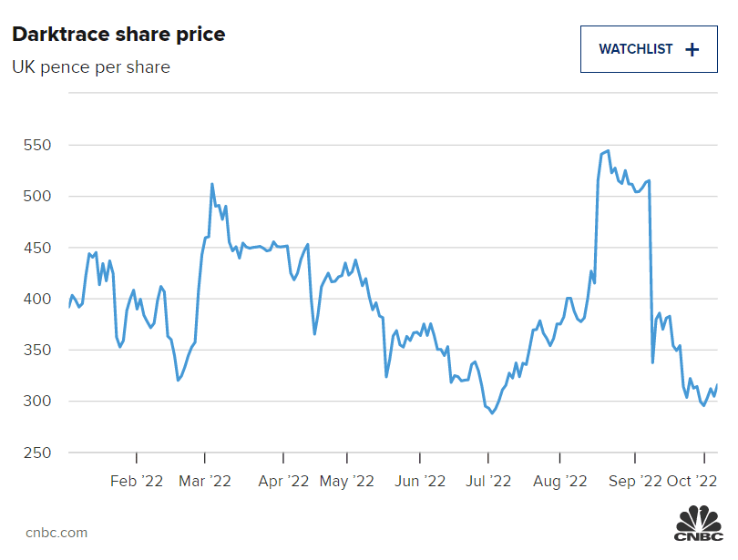Select the UK pence per share subtitle
Image resolution: width=738 pixels, height=560 pixels.
(x=90, y=66)
